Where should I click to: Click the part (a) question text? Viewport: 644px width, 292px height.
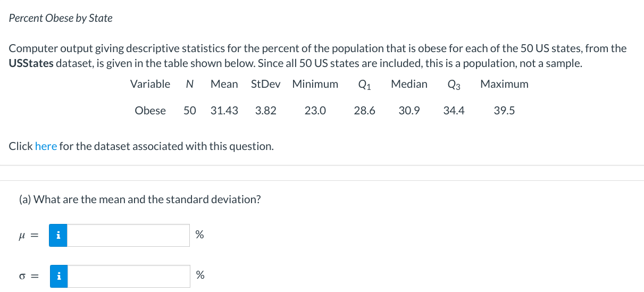click(140, 199)
